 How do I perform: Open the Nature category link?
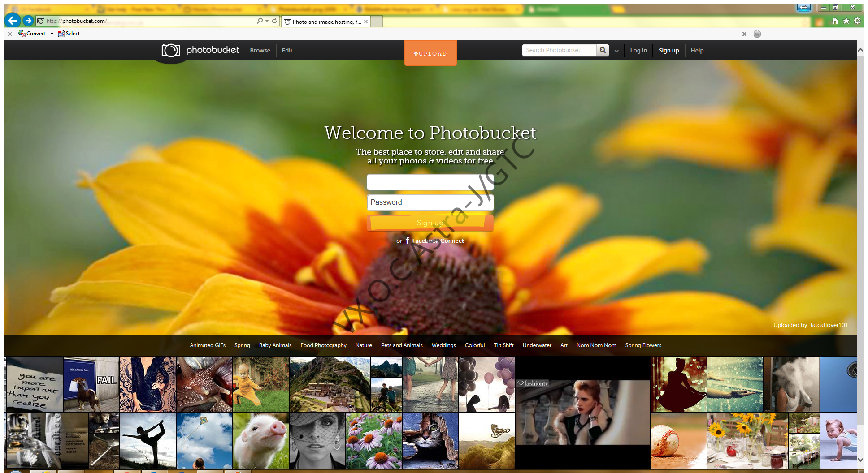(363, 345)
